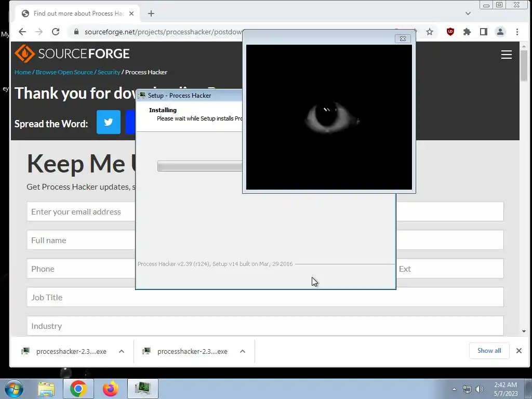Click the Full name field

point(81,240)
